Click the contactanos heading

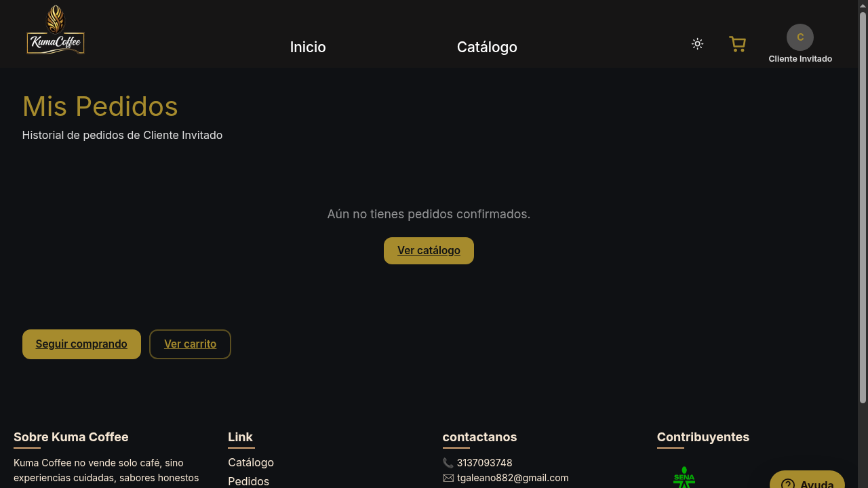click(479, 437)
